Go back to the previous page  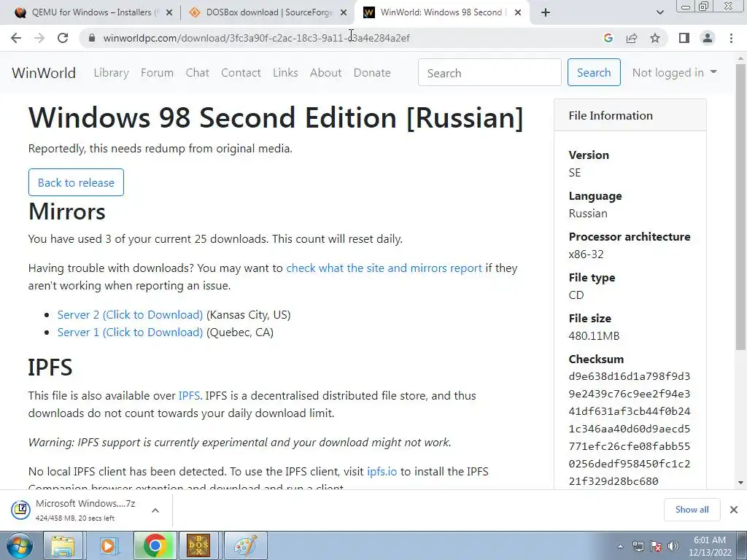pos(16,38)
